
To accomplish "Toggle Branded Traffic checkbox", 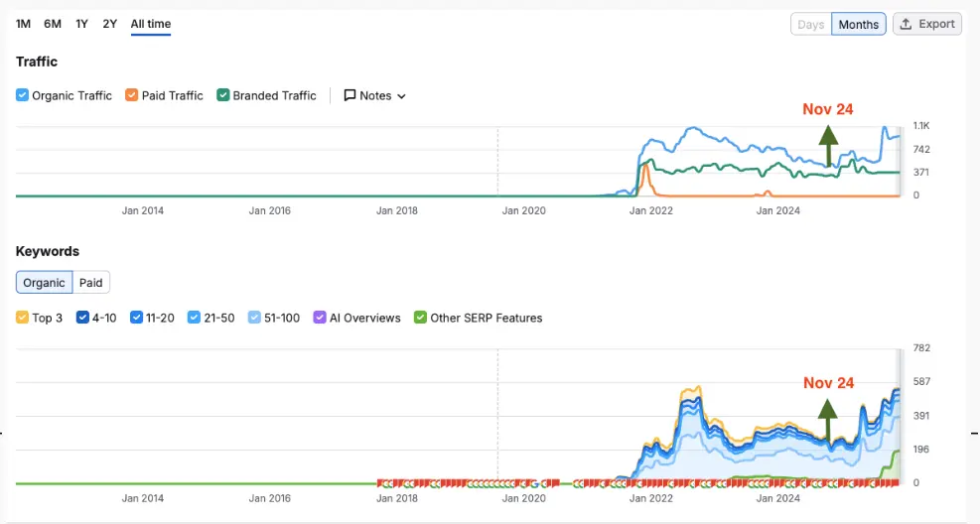I will point(223,95).
